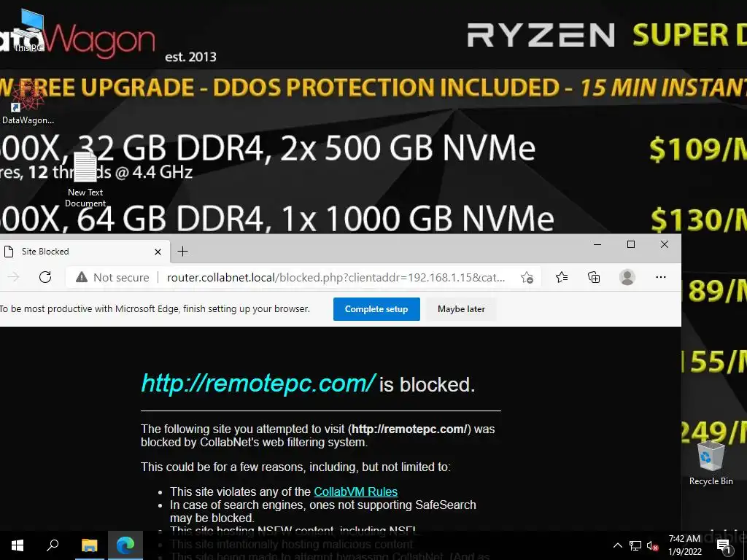Reload the page in Edge
The width and height of the screenshot is (747, 560).
coord(45,277)
